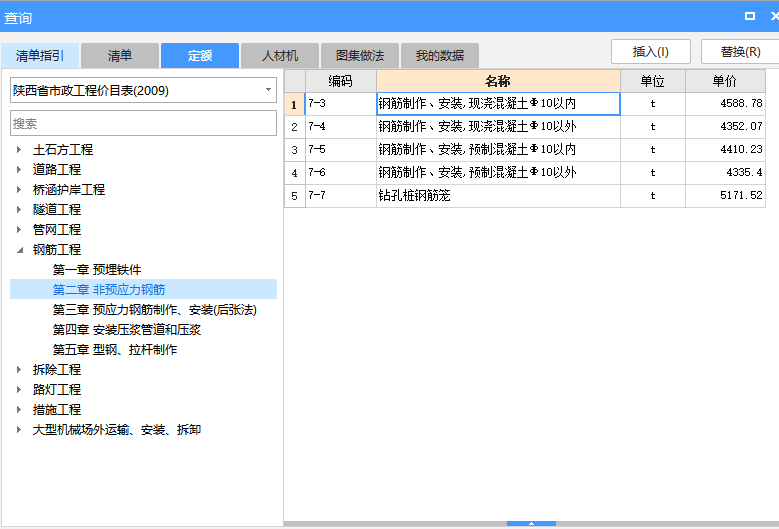
Task: Expand the 拆除工程 tree node arrow
Action: tap(19, 370)
